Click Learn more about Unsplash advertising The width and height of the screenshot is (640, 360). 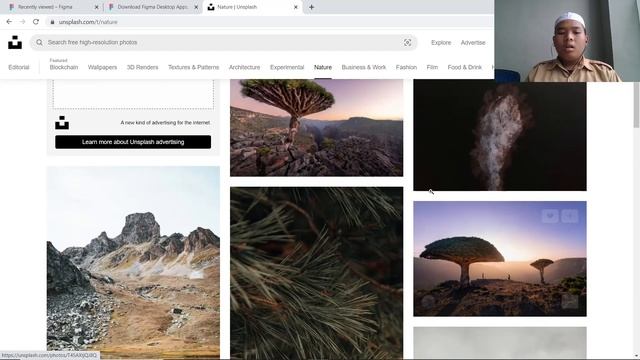pyautogui.click(x=133, y=142)
